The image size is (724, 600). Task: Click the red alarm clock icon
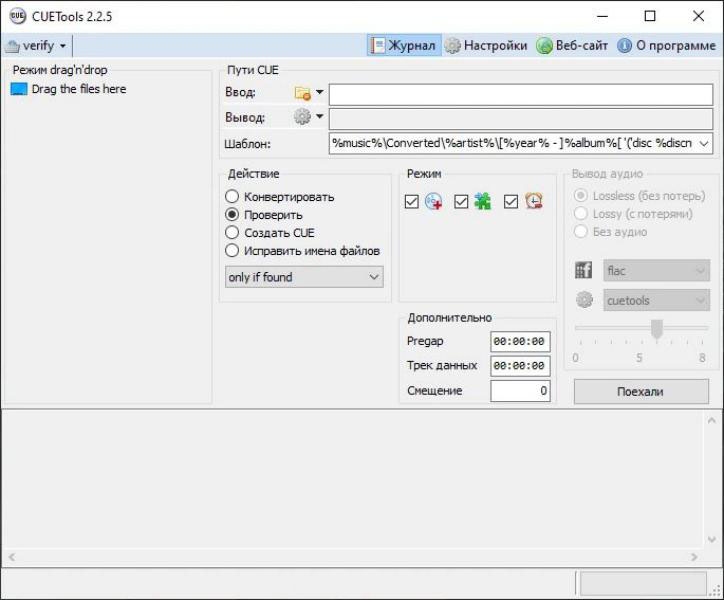point(534,201)
